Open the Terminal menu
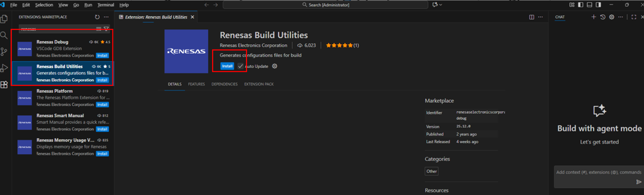644x195 pixels. click(x=105, y=5)
